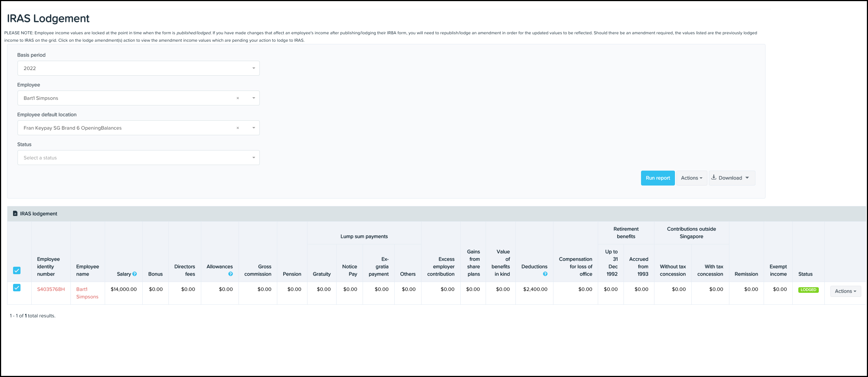This screenshot has width=868, height=377.
Task: Open the row Actions menu for Bart1
Action: 845,291
